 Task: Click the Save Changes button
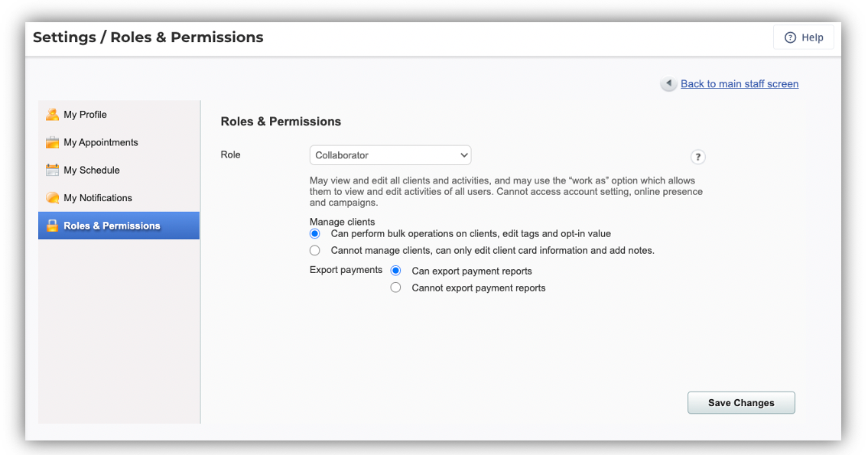click(x=741, y=403)
